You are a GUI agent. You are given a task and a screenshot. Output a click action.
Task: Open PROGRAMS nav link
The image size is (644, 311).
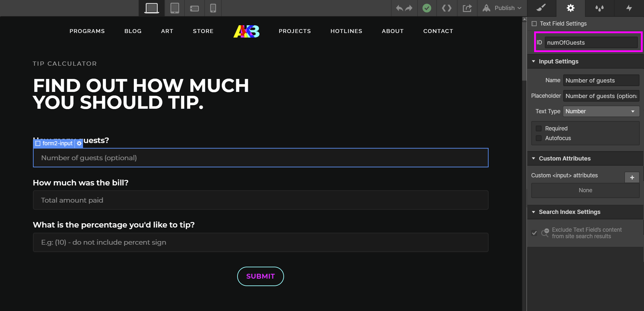tap(87, 31)
